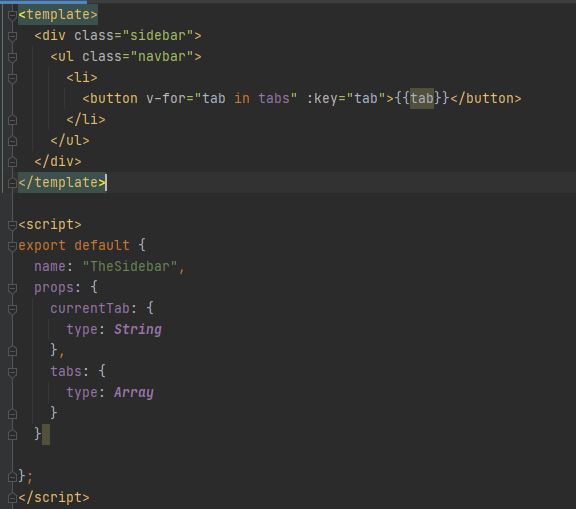Collapse the opening <li> fold marker
Screen dimensions: 576x509
12,78
